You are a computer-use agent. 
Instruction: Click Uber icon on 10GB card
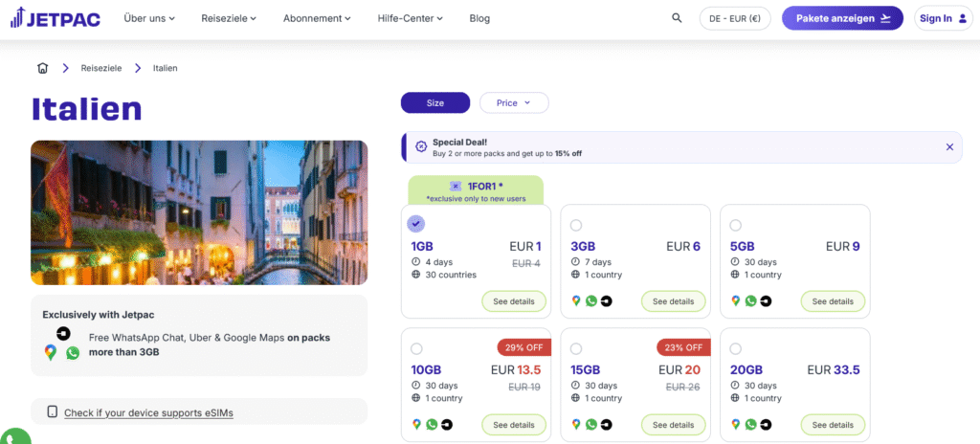pyautogui.click(x=447, y=425)
